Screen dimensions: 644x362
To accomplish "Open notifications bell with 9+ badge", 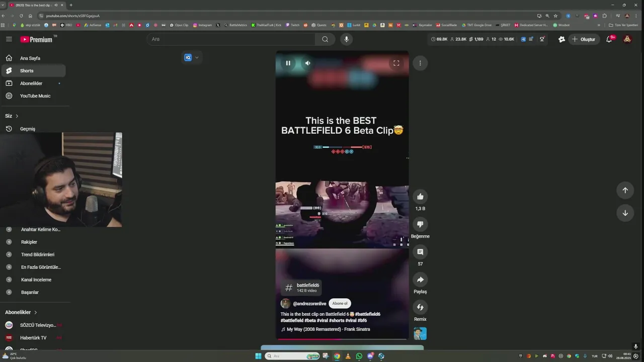I will click(x=609, y=39).
